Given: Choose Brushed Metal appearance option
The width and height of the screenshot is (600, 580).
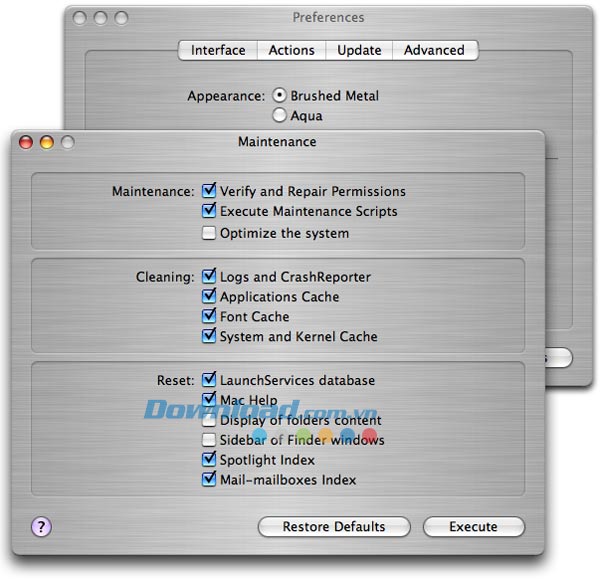Looking at the screenshot, I should pyautogui.click(x=279, y=96).
